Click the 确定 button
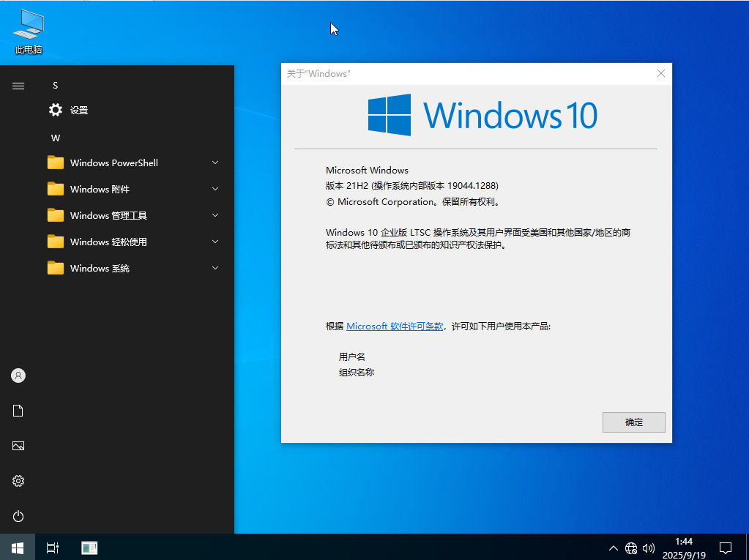The height and width of the screenshot is (560, 749). tap(633, 422)
